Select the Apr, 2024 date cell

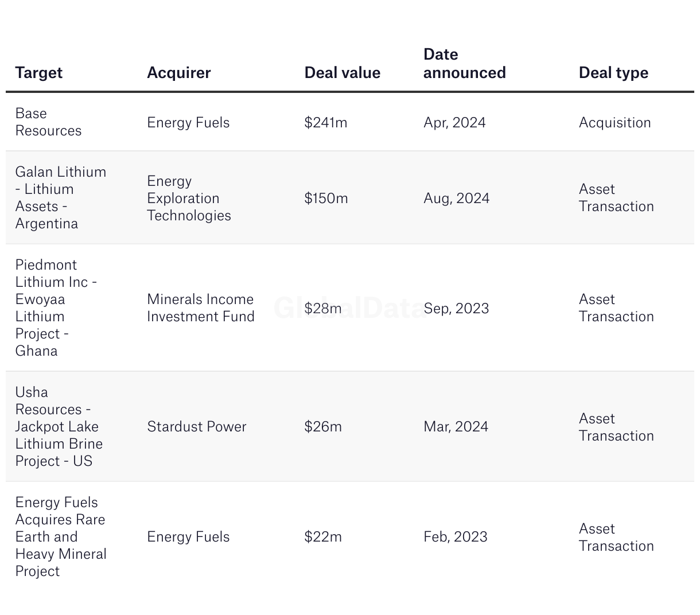click(x=454, y=123)
